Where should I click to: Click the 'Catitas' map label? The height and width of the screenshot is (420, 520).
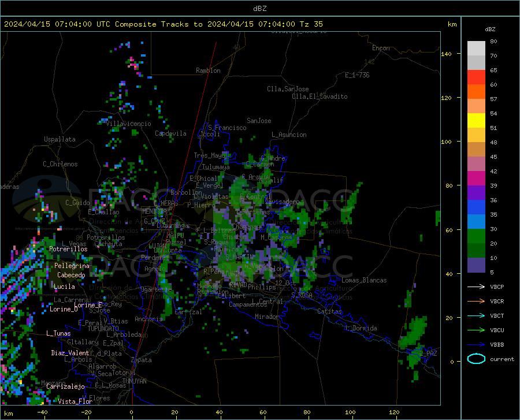pos(329,311)
